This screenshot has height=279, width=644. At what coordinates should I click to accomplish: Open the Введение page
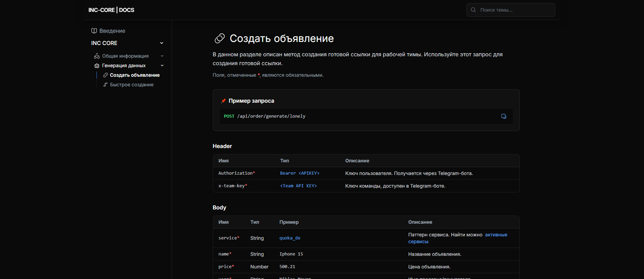(112, 31)
